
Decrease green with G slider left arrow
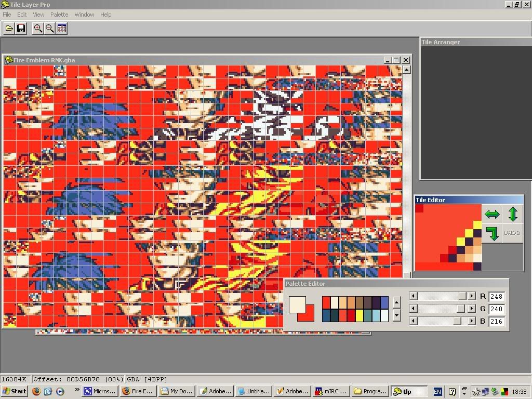pos(413,309)
